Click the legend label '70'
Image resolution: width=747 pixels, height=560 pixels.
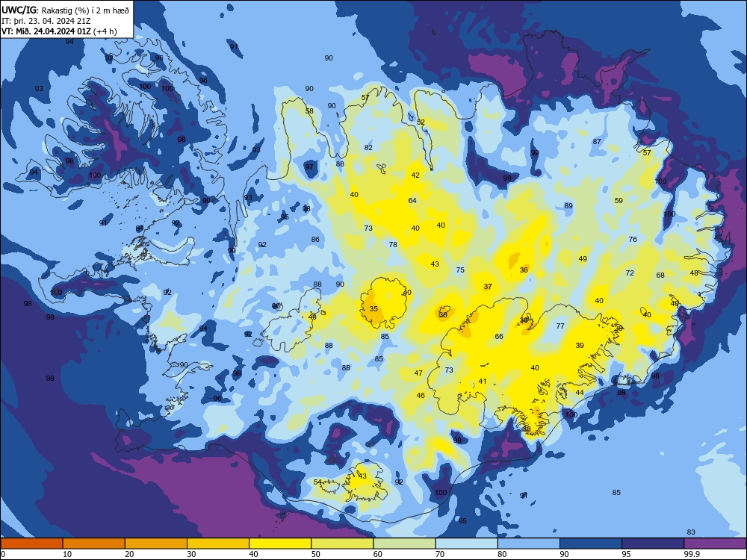pos(440,554)
